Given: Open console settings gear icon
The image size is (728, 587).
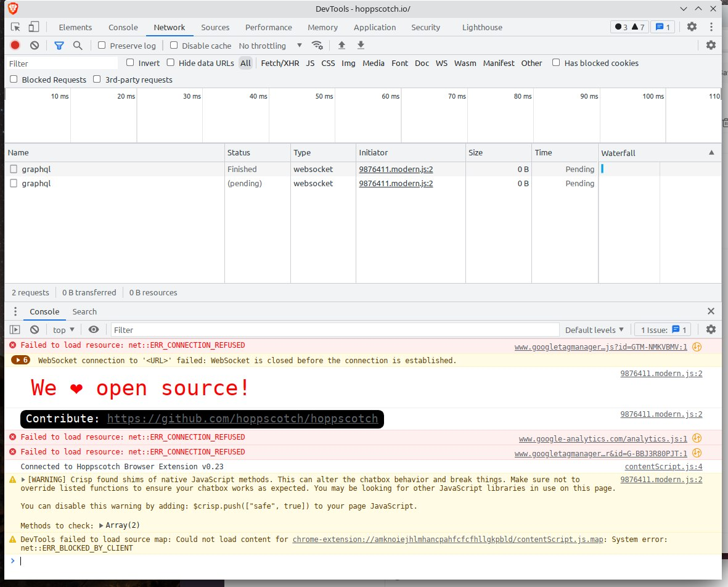Looking at the screenshot, I should [x=711, y=329].
